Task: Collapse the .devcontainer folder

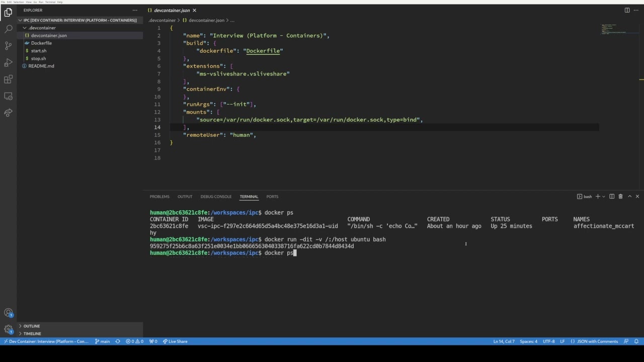Action: click(x=79, y=28)
